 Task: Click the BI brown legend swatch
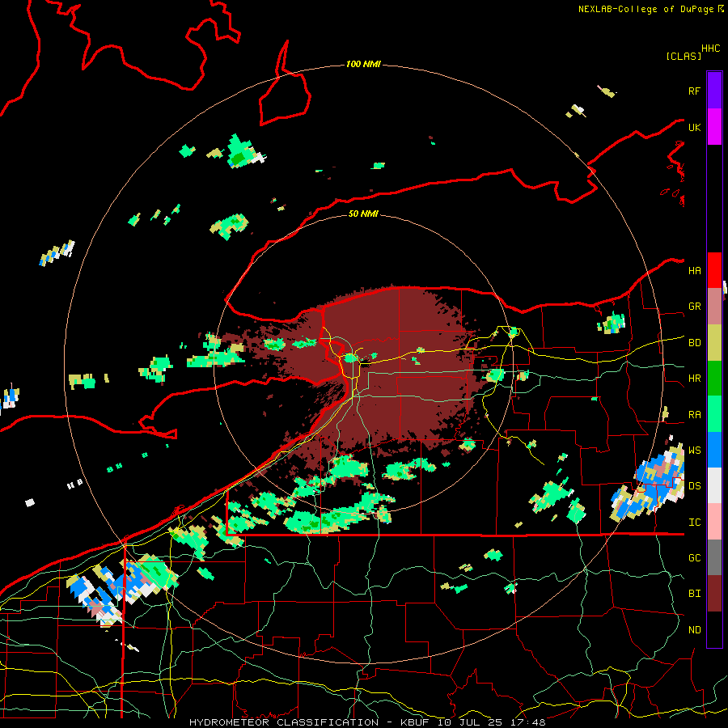click(x=714, y=594)
